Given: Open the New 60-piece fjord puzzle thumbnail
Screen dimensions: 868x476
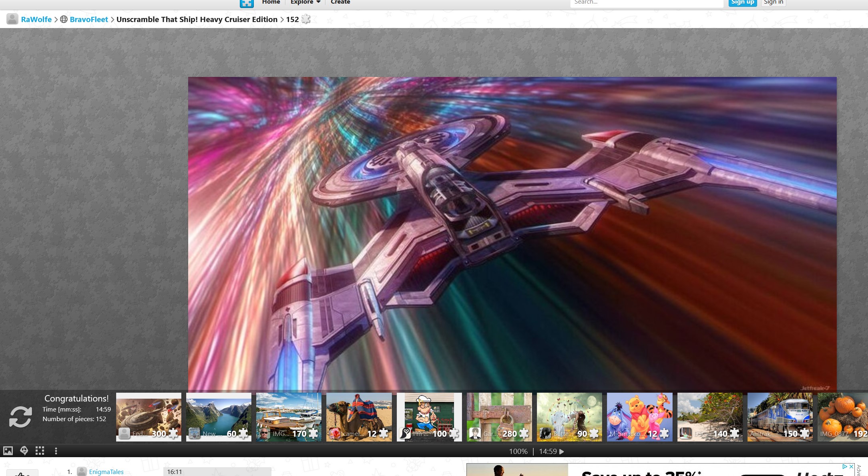Looking at the screenshot, I should (x=219, y=417).
